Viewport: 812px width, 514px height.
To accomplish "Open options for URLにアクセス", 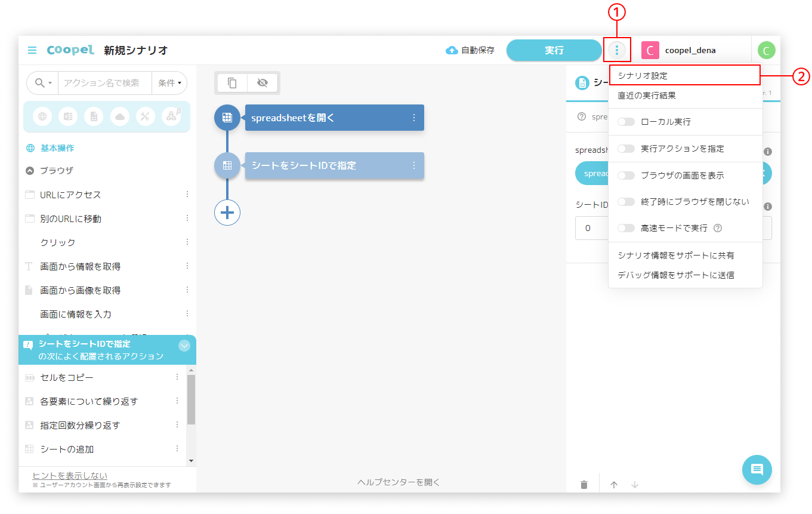I will [x=187, y=195].
